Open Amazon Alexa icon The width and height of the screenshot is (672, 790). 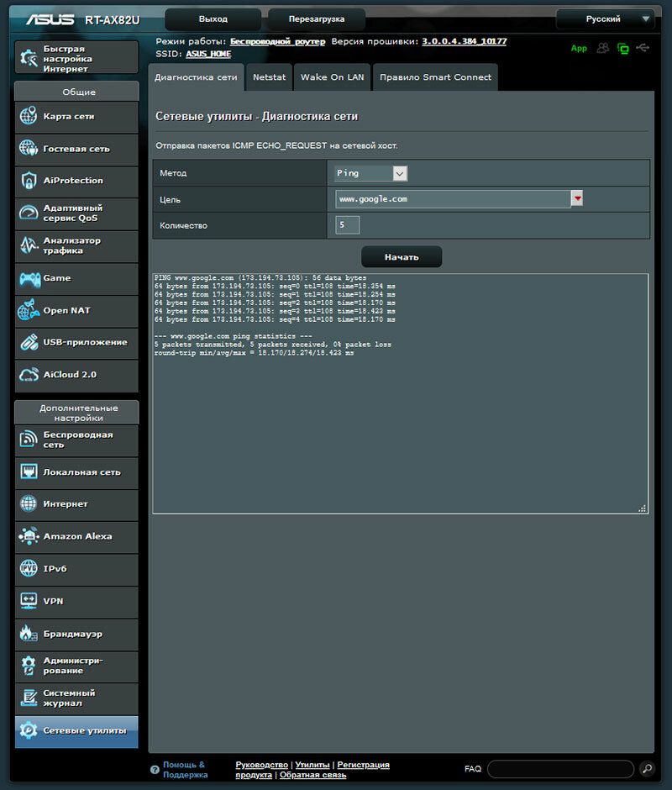[x=29, y=535]
